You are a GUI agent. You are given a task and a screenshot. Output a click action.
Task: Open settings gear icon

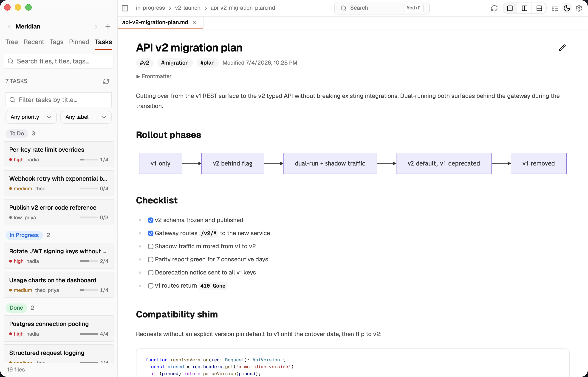(579, 8)
